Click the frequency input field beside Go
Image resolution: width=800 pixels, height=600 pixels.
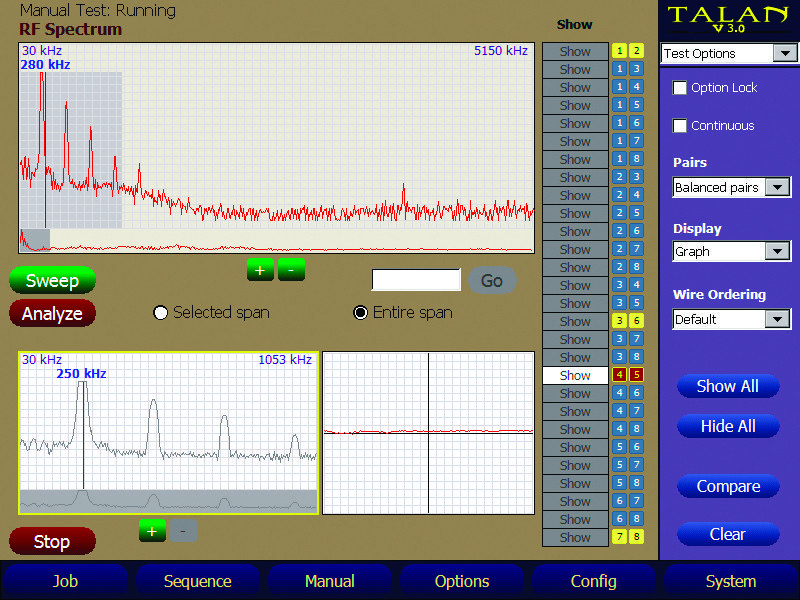coord(416,280)
